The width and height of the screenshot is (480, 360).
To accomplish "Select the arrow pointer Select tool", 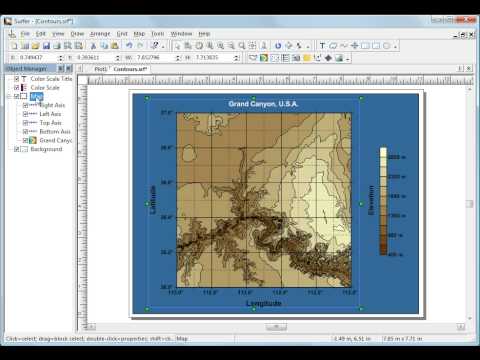I will 178,46.
